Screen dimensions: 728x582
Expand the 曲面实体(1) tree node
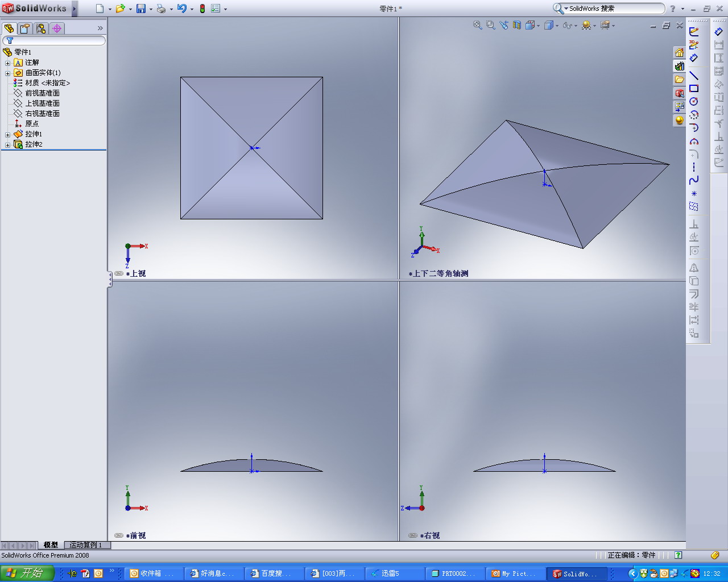(7, 73)
